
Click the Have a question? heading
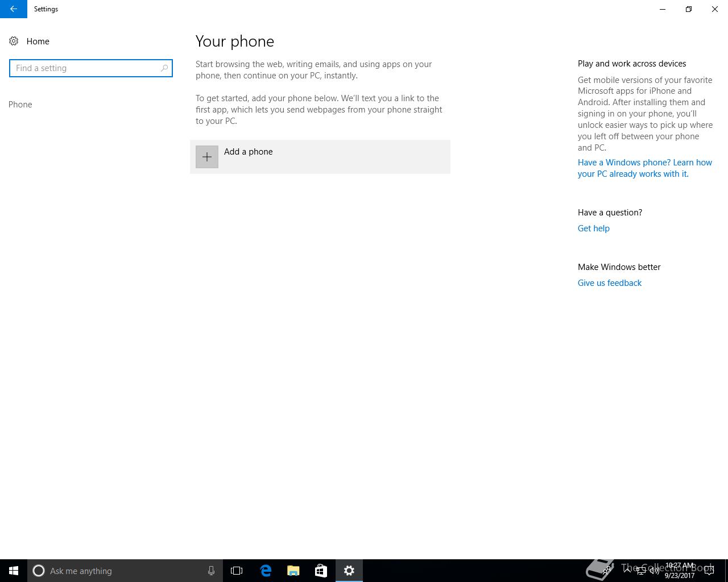(x=610, y=213)
